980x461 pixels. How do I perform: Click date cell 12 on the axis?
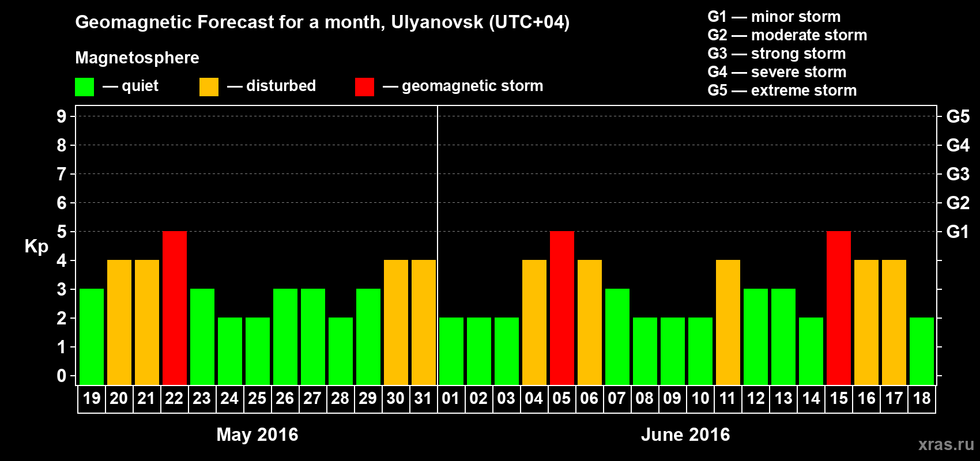[756, 399]
